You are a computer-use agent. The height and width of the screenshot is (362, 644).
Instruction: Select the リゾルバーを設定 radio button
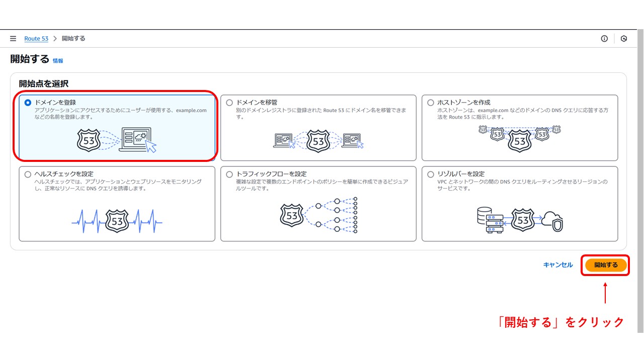(x=431, y=174)
